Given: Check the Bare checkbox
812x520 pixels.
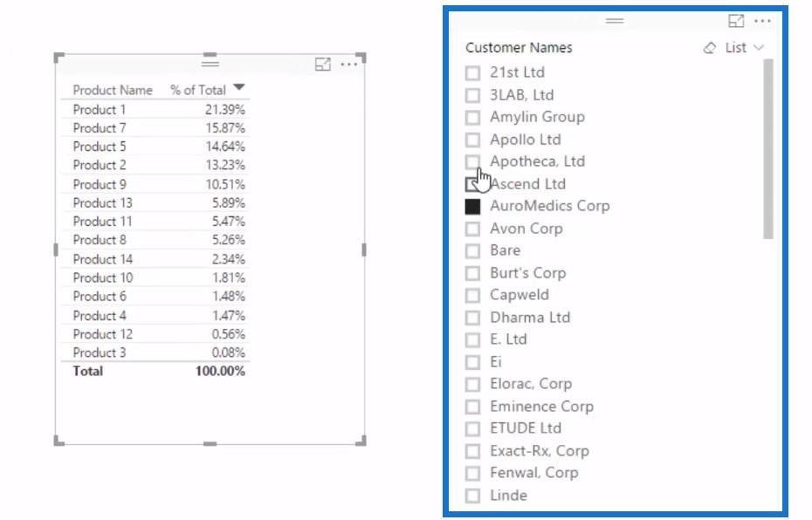Looking at the screenshot, I should point(472,251).
